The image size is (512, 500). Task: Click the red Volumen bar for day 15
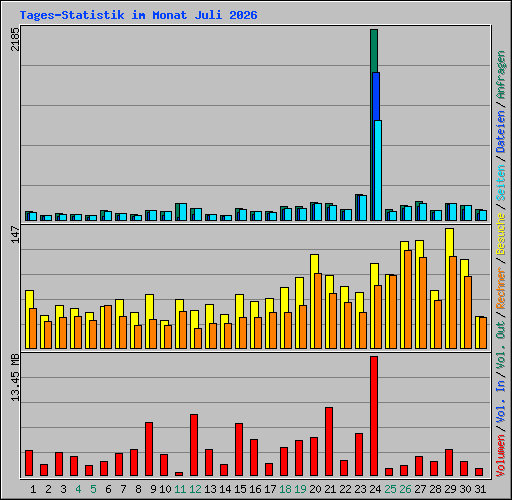[239, 449]
